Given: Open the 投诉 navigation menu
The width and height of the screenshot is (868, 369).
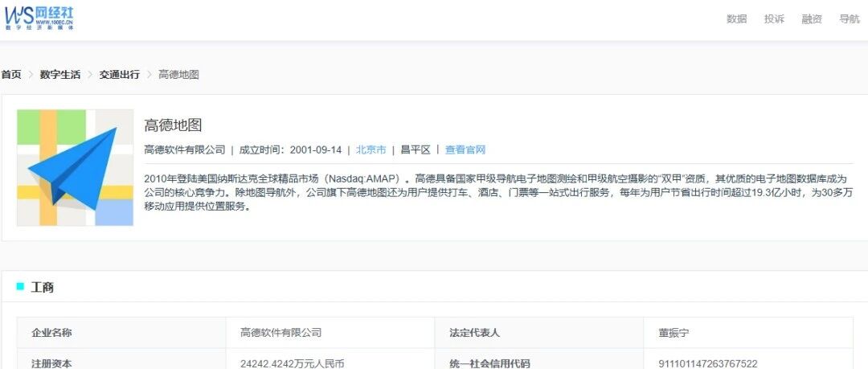Looking at the screenshot, I should (x=774, y=18).
